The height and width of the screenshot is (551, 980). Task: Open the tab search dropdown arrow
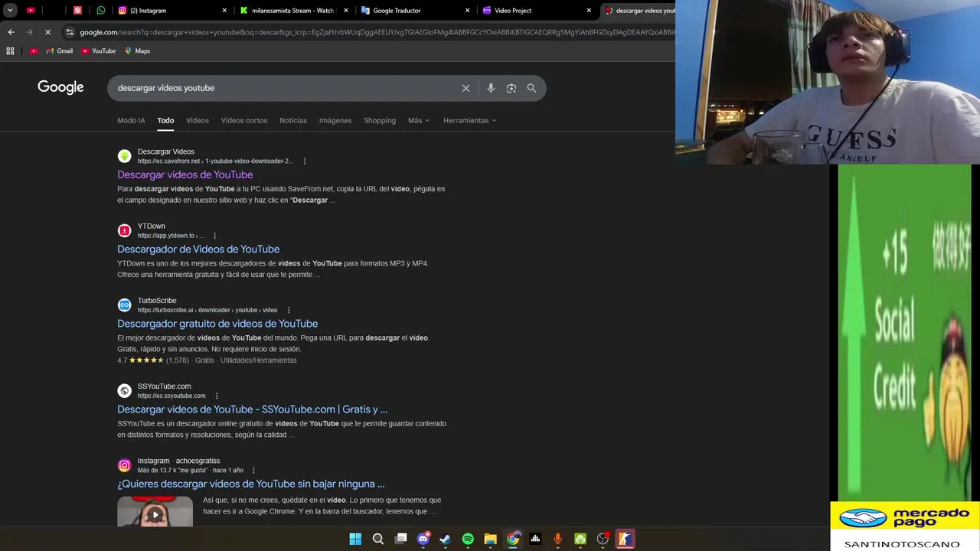coord(10,11)
